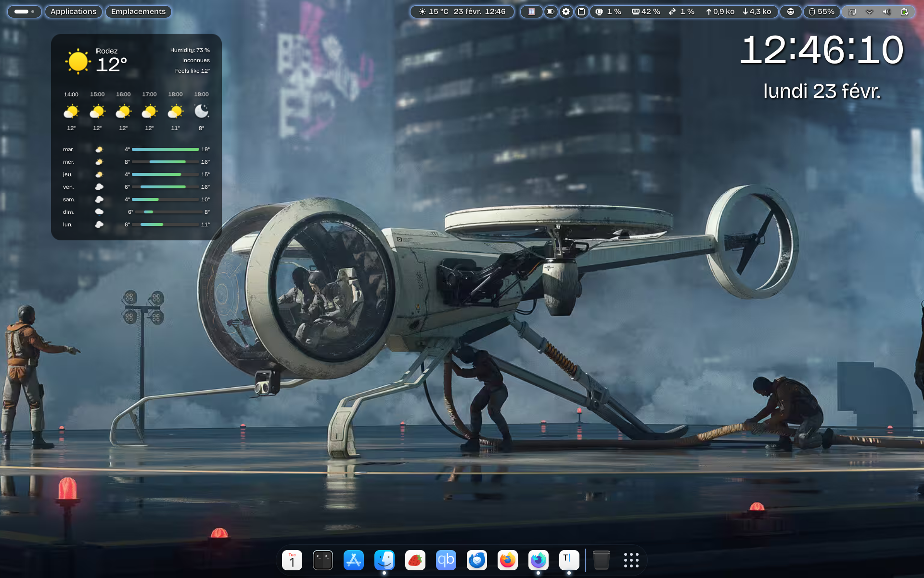Image resolution: width=924 pixels, height=578 pixels.
Task: Open Firefox Nightly in dock
Action: pos(538,560)
